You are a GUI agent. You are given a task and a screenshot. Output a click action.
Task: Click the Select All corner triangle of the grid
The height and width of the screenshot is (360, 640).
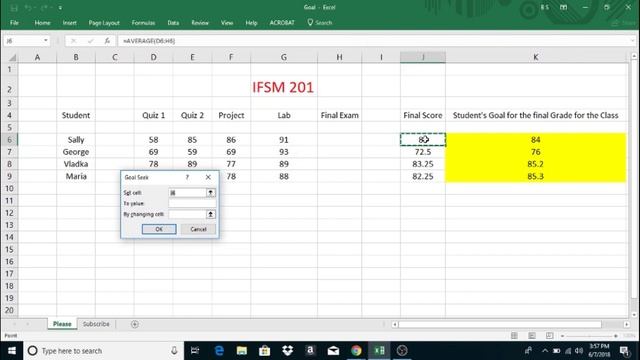(x=12, y=58)
